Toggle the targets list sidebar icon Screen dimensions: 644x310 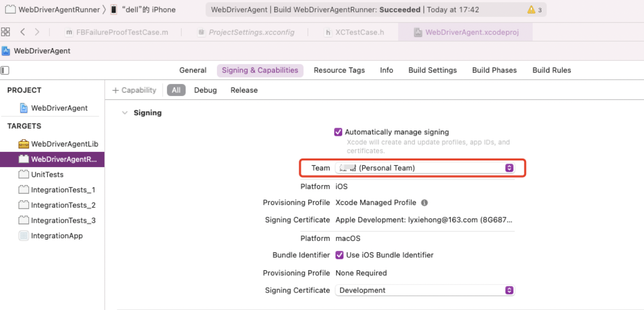(x=5, y=70)
